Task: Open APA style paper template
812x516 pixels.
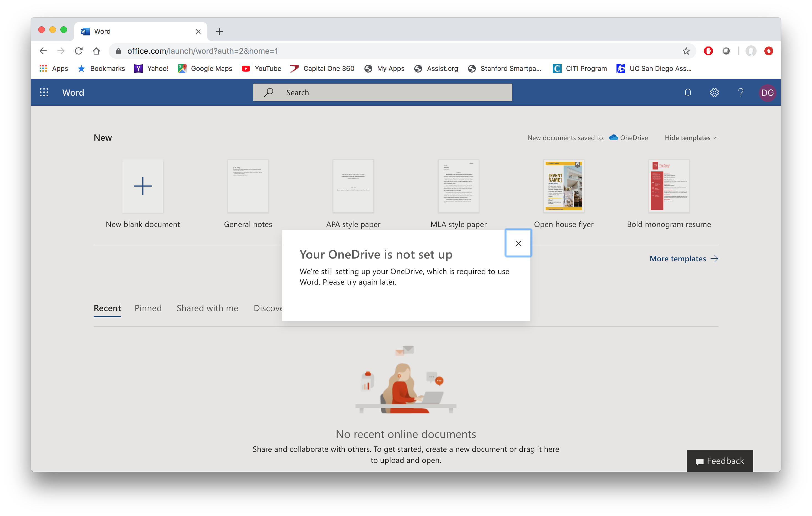Action: pyautogui.click(x=353, y=194)
